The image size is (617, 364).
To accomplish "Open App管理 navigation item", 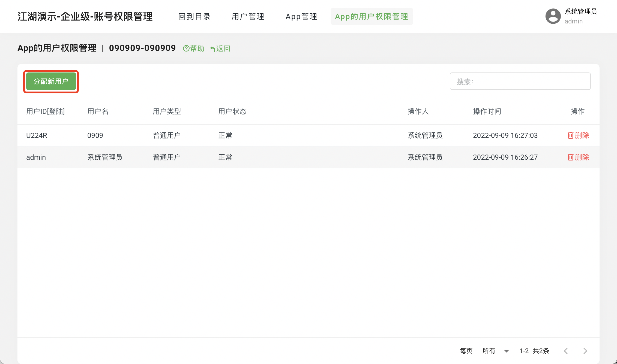I will point(301,17).
